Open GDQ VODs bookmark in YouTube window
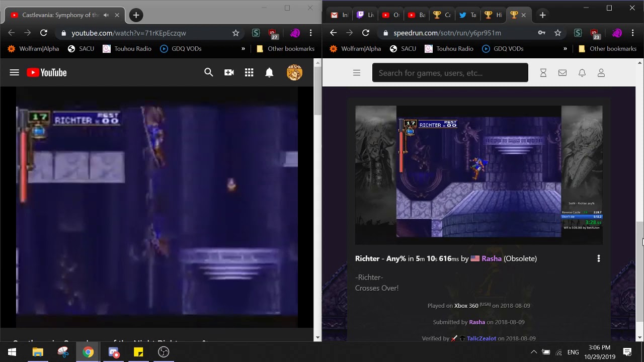 click(181, 49)
